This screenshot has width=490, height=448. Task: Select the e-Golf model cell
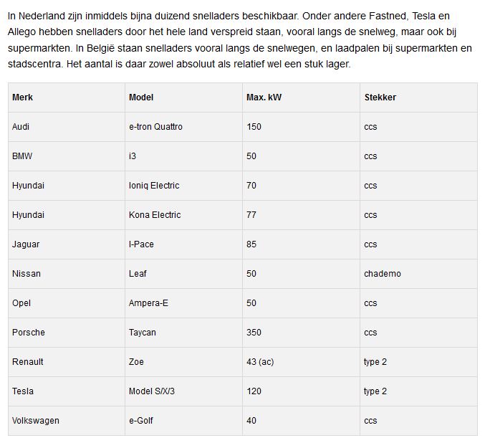(x=143, y=421)
